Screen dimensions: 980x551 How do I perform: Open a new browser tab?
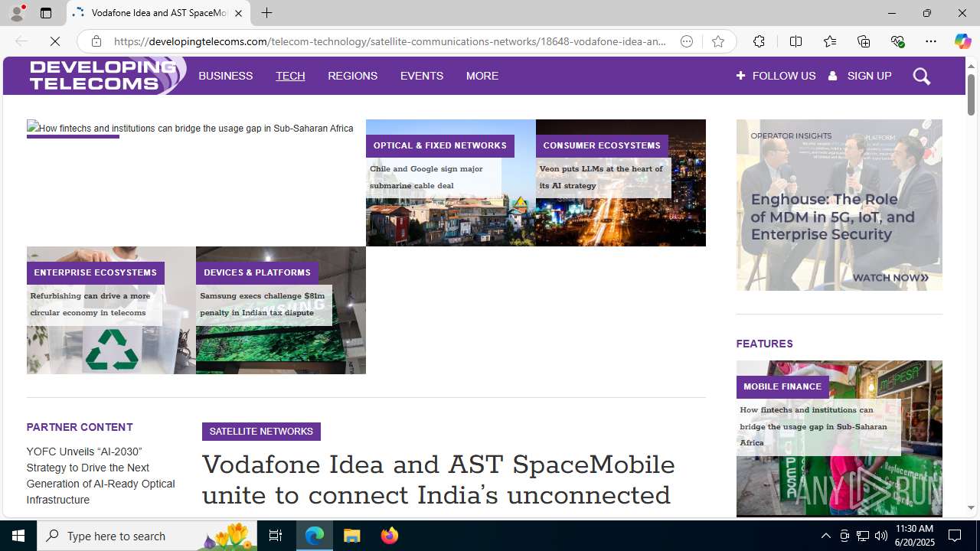point(266,13)
